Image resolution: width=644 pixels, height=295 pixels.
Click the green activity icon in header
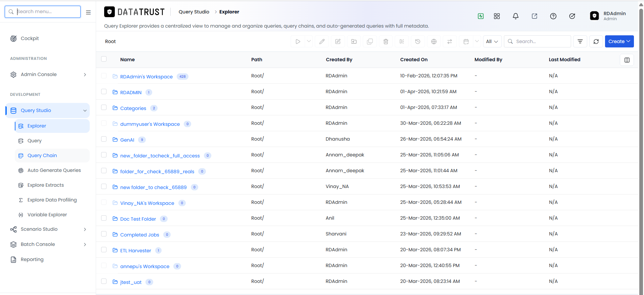(x=481, y=16)
